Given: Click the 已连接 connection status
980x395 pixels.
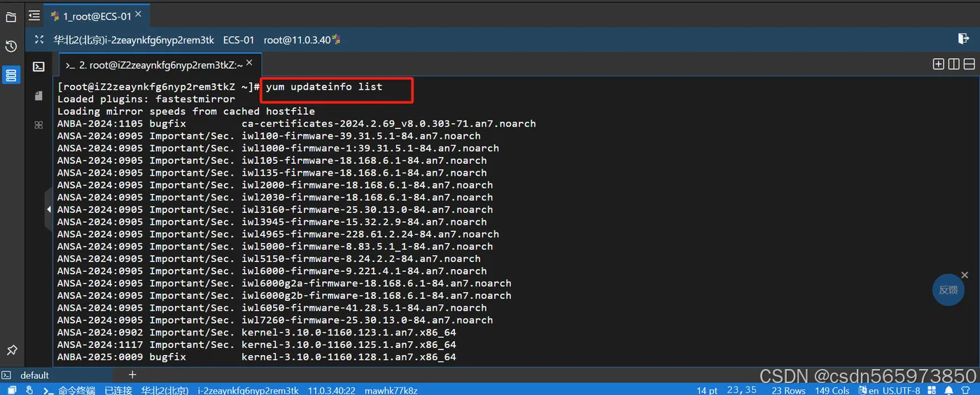Looking at the screenshot, I should click(x=118, y=390).
